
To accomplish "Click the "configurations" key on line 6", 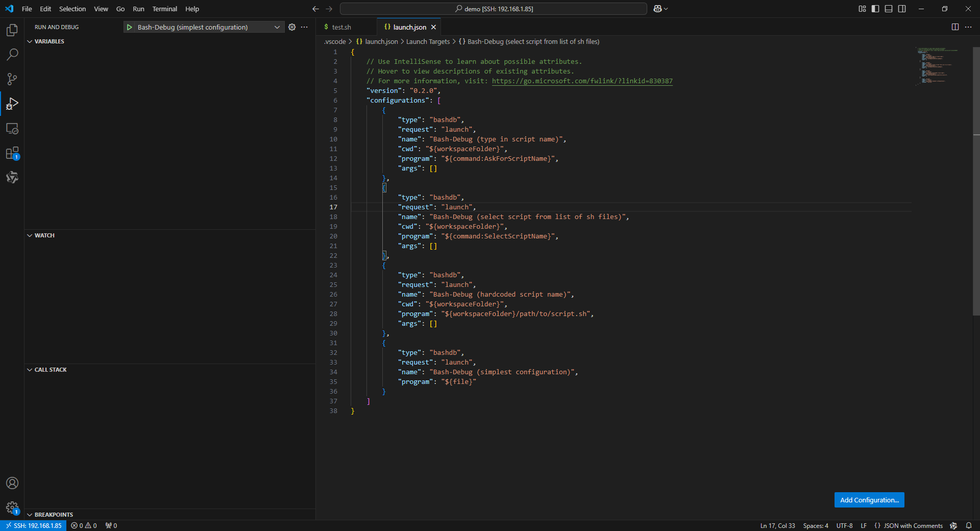I will tap(398, 101).
